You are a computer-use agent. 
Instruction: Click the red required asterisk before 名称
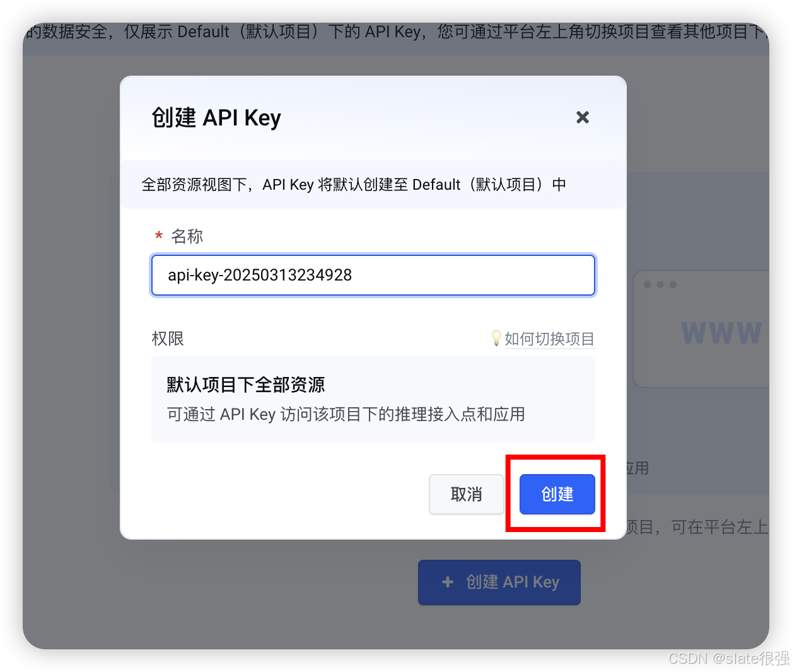coord(159,237)
